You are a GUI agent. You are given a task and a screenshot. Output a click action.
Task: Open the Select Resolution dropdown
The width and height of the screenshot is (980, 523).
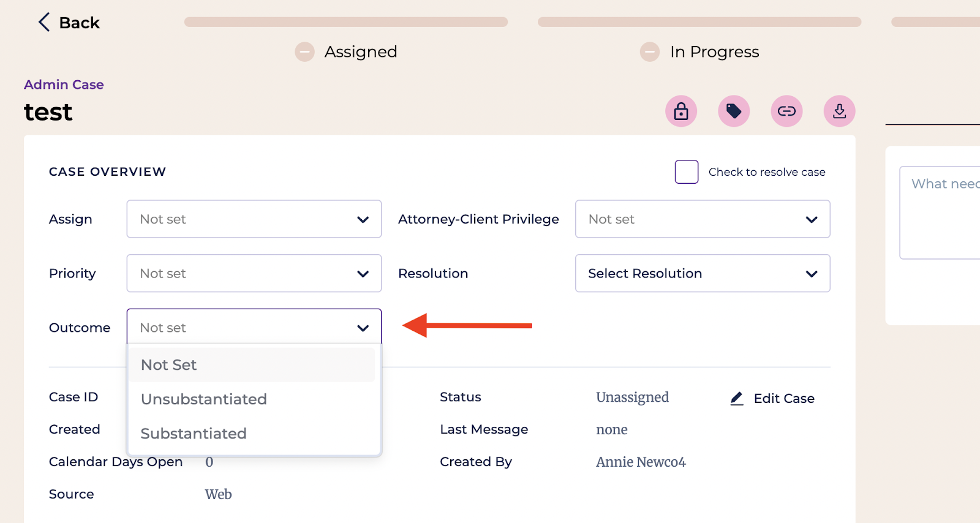pos(702,273)
